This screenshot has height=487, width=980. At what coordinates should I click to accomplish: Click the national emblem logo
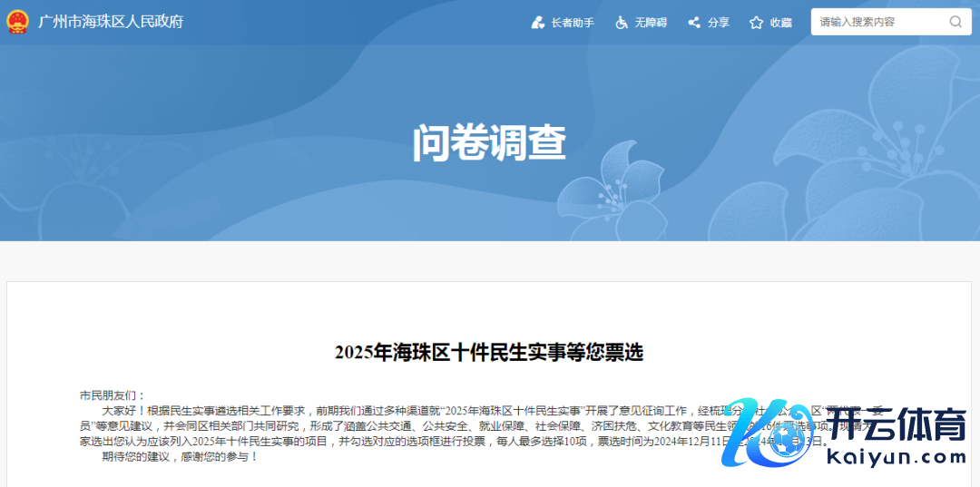coord(17,22)
